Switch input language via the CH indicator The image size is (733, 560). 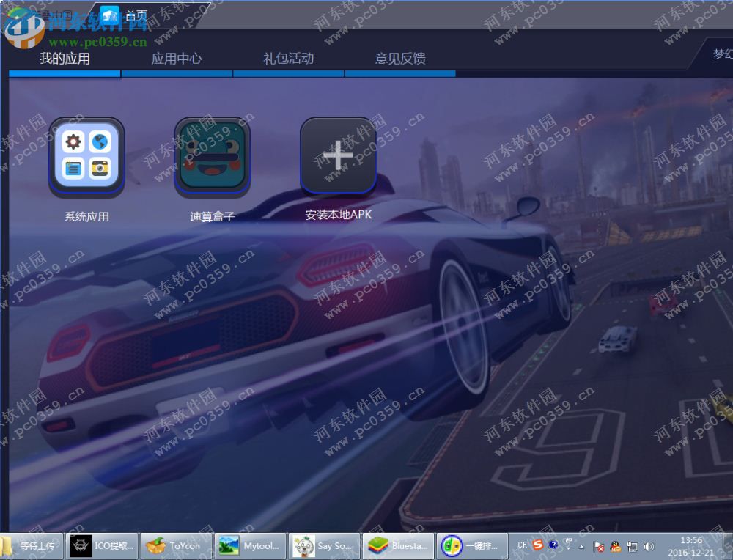[x=522, y=545]
